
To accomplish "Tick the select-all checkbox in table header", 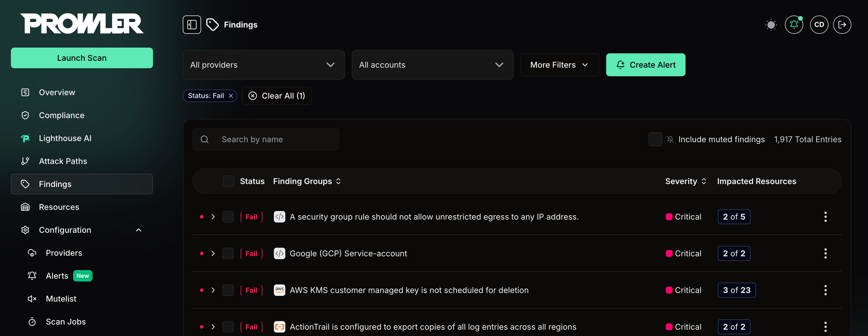I will pyautogui.click(x=228, y=181).
